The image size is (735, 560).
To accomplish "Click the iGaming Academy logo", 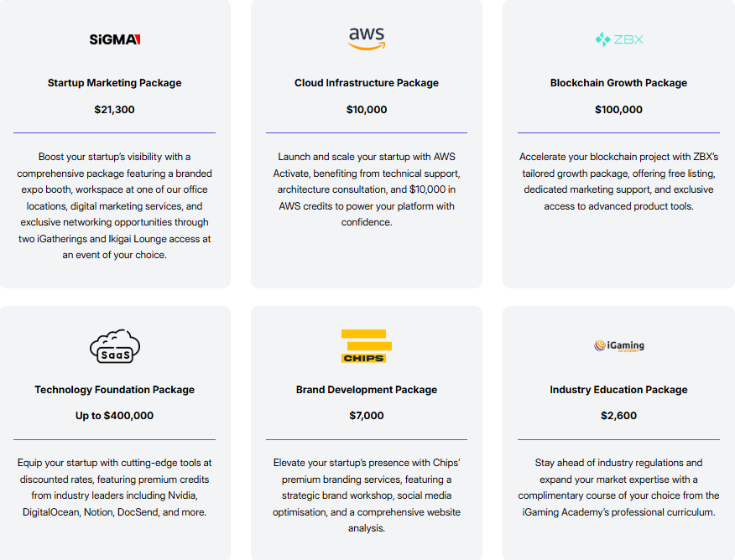I will [618, 345].
